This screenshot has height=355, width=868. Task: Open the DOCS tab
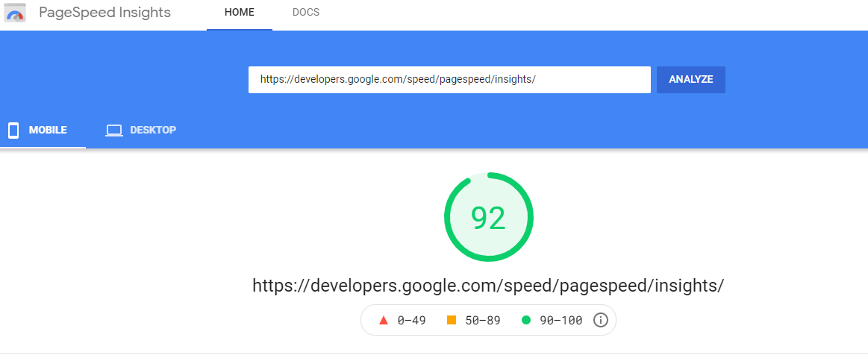306,13
